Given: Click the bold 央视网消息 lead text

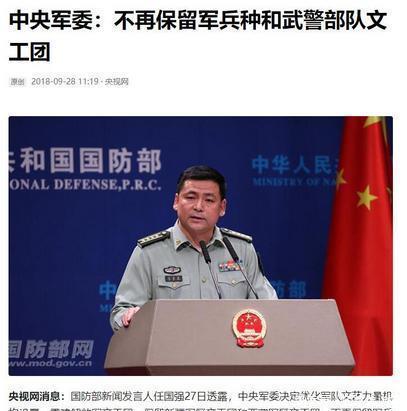Looking at the screenshot, I should pos(37,396).
